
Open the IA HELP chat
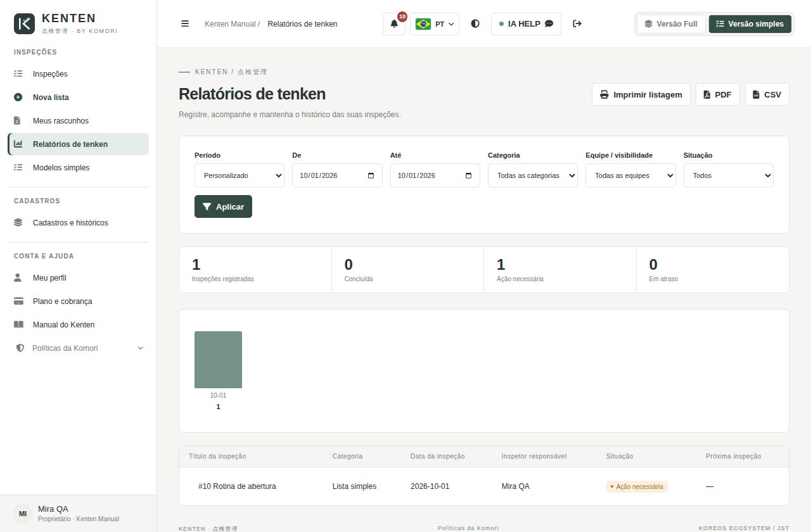coord(526,24)
